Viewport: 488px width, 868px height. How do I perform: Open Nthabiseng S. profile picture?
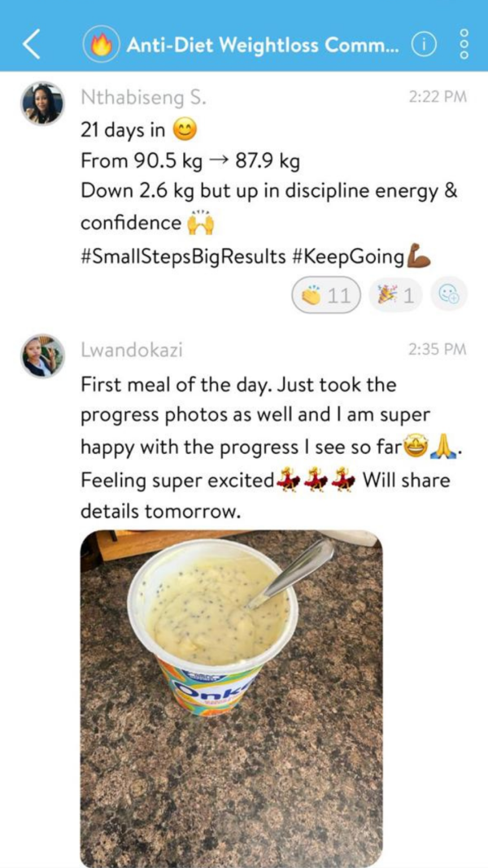point(42,104)
